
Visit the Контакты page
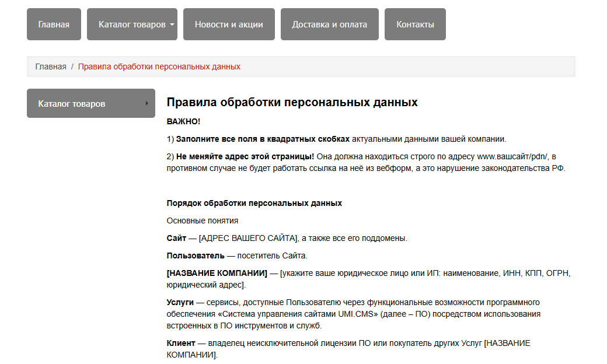point(415,24)
